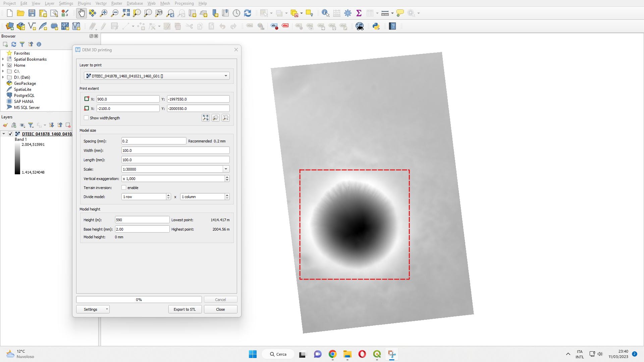Open the Settings button dropdown arrow
The width and height of the screenshot is (644, 362).
[x=107, y=309]
